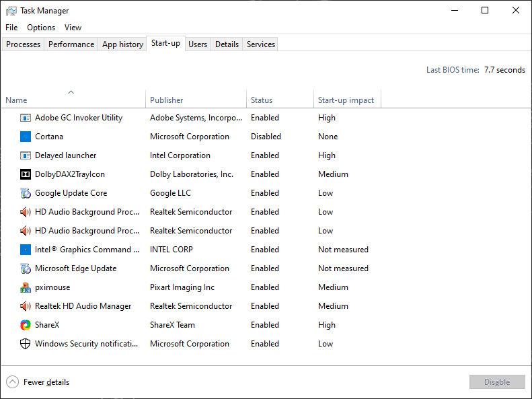532x399 pixels.
Task: Open the Options menu
Action: (41, 28)
